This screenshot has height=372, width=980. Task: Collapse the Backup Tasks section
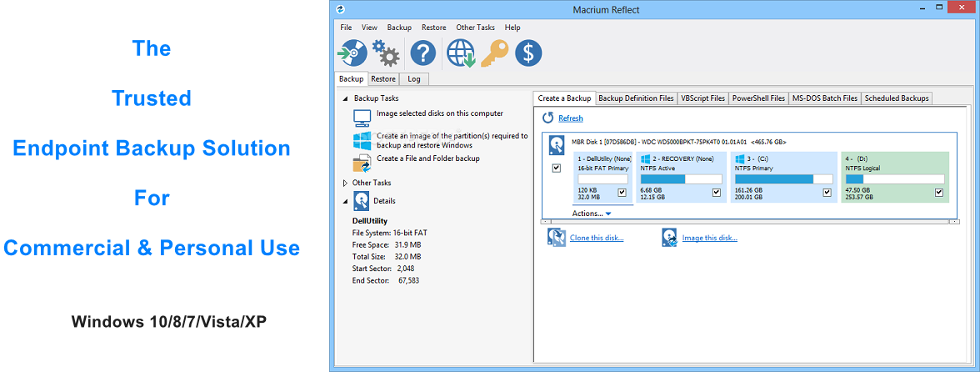(344, 98)
